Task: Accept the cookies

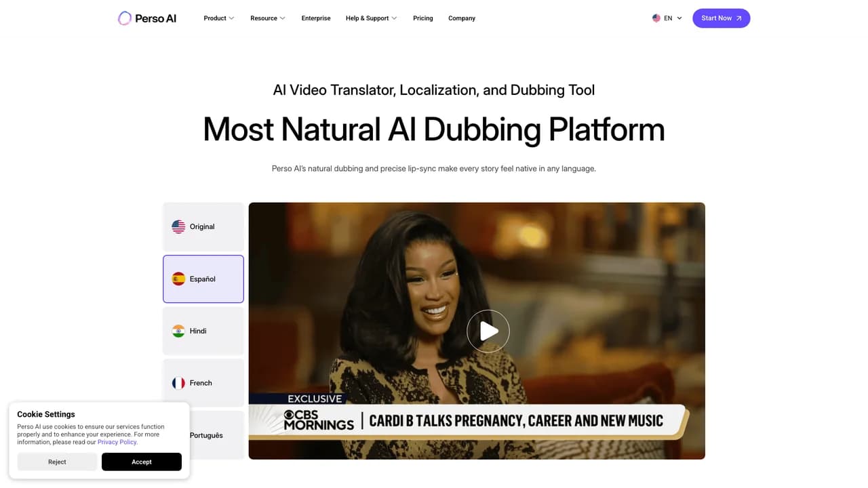Action: tap(142, 462)
